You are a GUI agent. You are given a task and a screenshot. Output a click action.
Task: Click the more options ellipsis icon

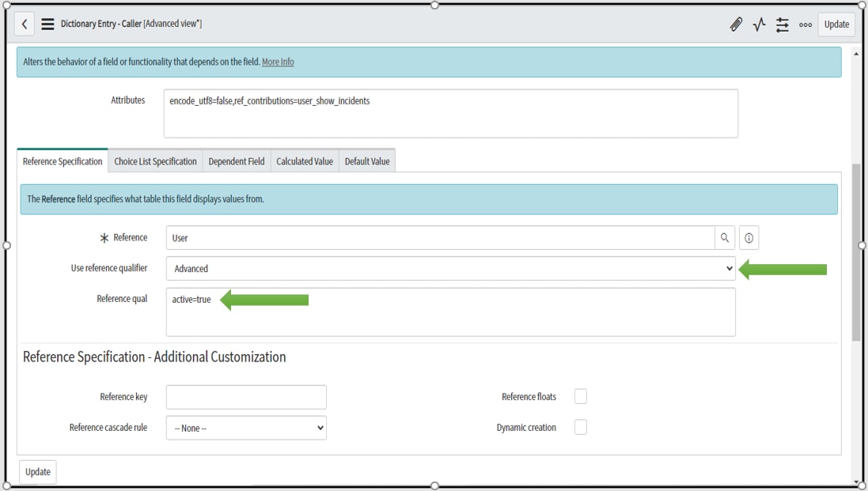pyautogui.click(x=805, y=25)
